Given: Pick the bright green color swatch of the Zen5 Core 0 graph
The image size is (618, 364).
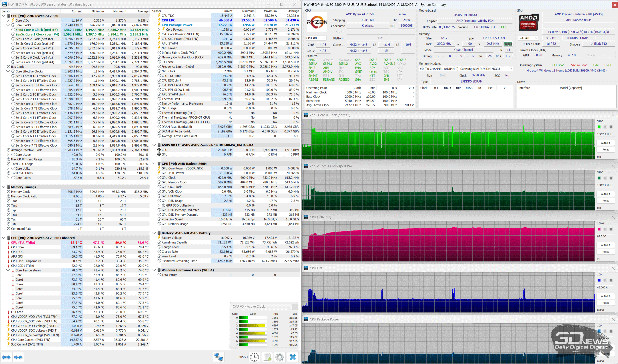Looking at the screenshot, I should click(x=599, y=127).
